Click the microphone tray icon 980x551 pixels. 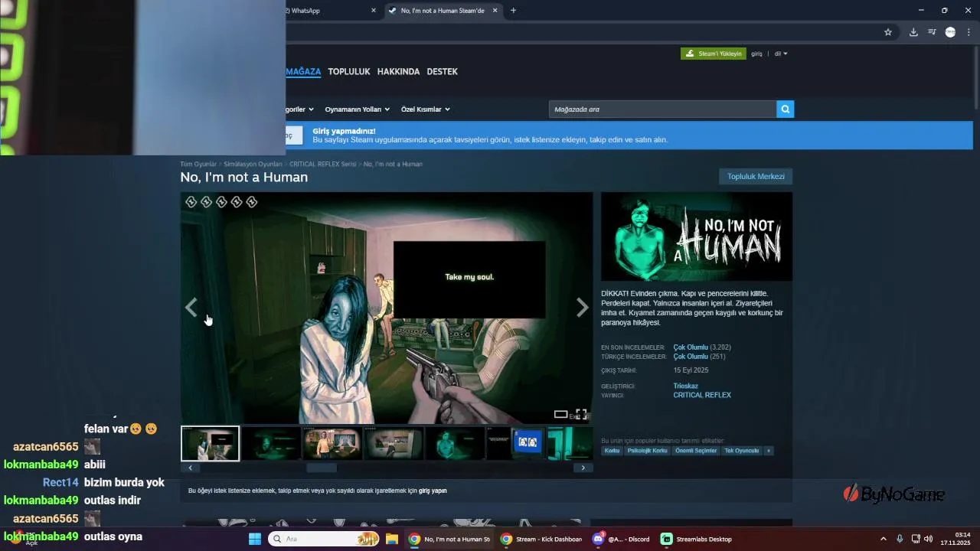pyautogui.click(x=900, y=539)
